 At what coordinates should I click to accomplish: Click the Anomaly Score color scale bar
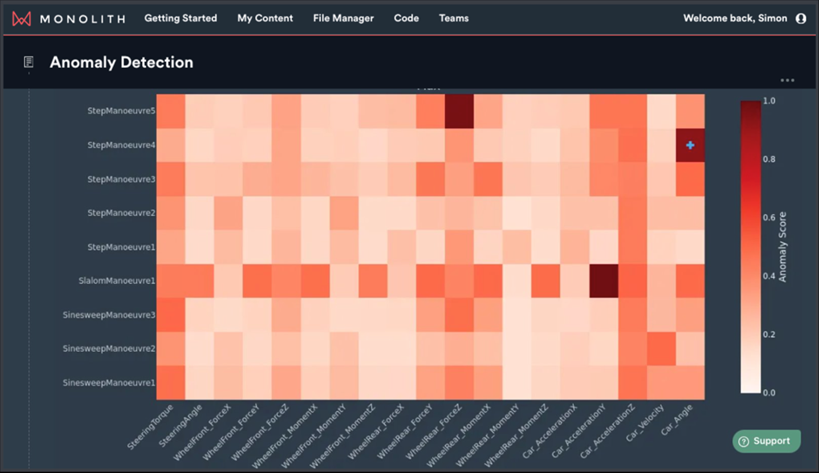coord(749,245)
